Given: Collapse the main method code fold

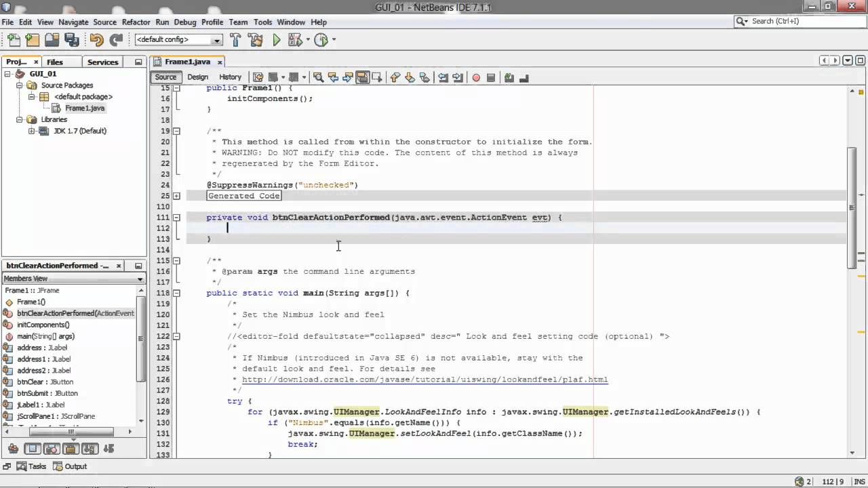Looking at the screenshot, I should pyautogui.click(x=176, y=293).
